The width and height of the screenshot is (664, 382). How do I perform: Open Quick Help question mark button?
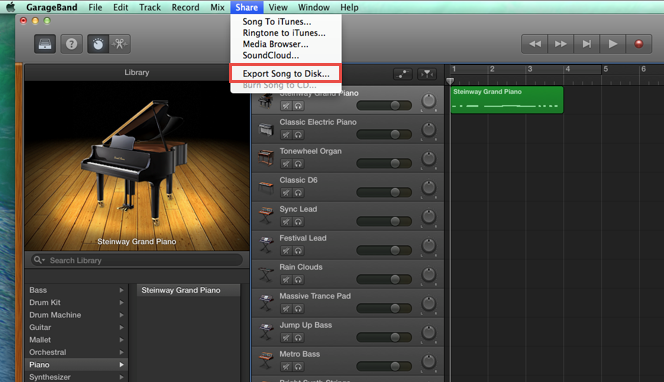(72, 44)
